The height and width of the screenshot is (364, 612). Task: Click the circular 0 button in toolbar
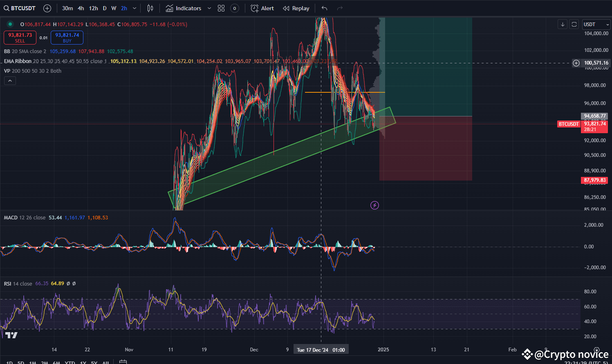click(x=235, y=8)
